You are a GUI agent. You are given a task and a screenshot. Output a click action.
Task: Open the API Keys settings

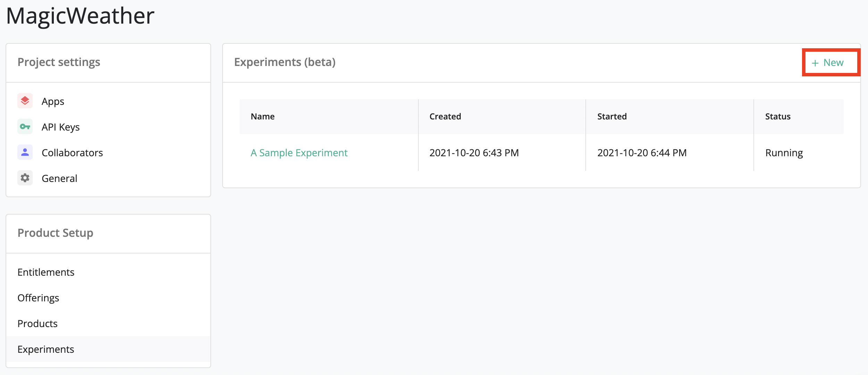60,127
